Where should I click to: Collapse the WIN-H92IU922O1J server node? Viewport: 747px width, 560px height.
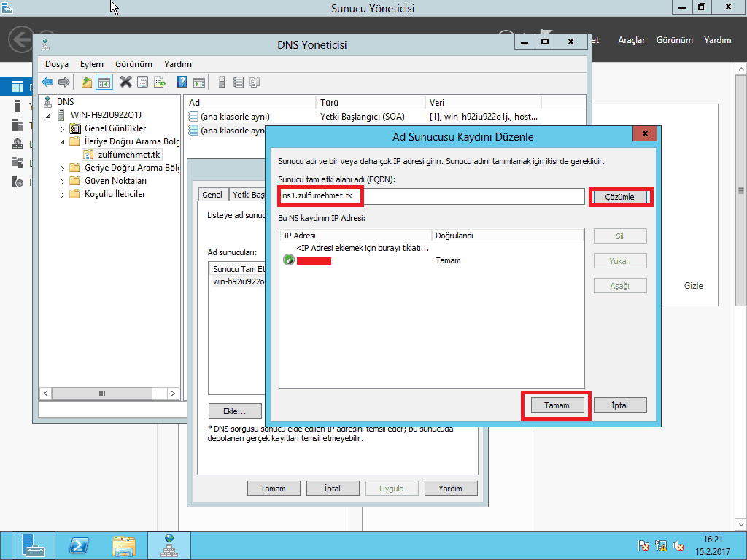[48, 116]
